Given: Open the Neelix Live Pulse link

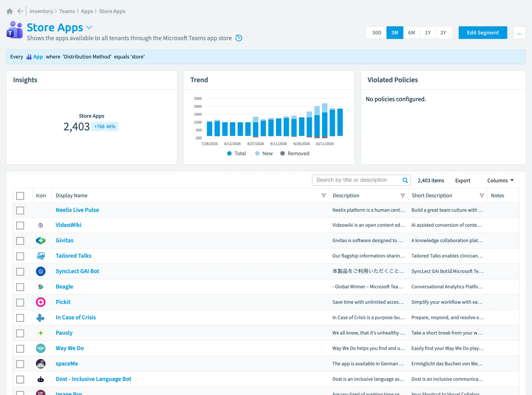Looking at the screenshot, I should coord(77,210).
